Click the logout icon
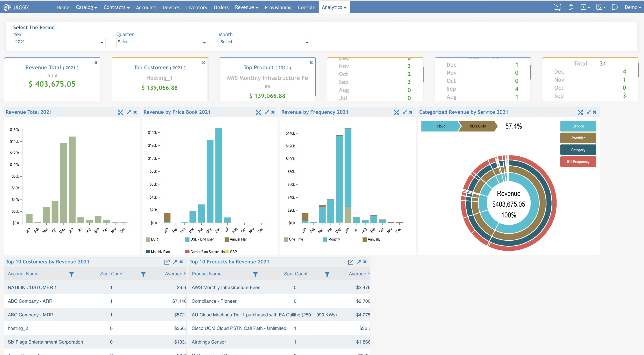This screenshot has height=355, width=644. point(615,7)
